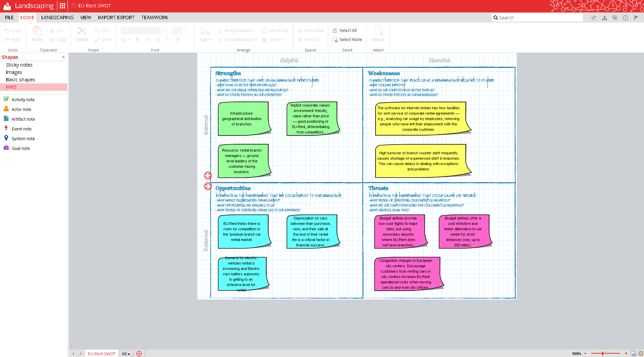Viewport: 644px width, 357px height.
Task: Click the info circle icon in top-right
Action: tap(626, 18)
